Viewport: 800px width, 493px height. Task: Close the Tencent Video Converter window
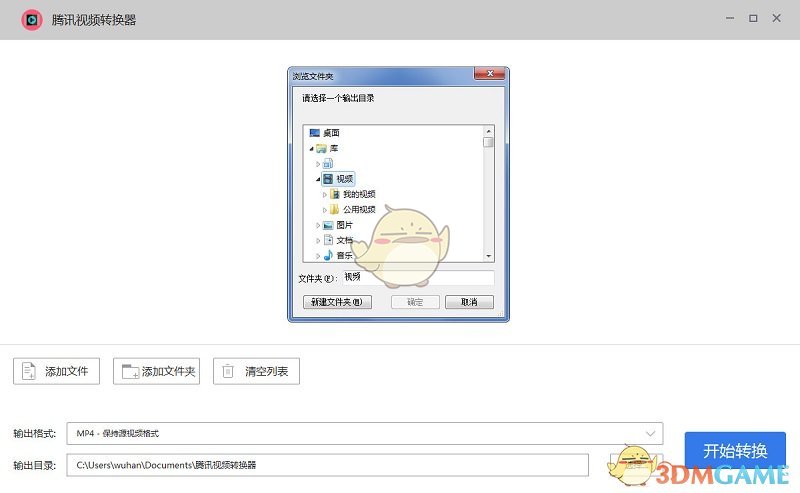coord(777,18)
